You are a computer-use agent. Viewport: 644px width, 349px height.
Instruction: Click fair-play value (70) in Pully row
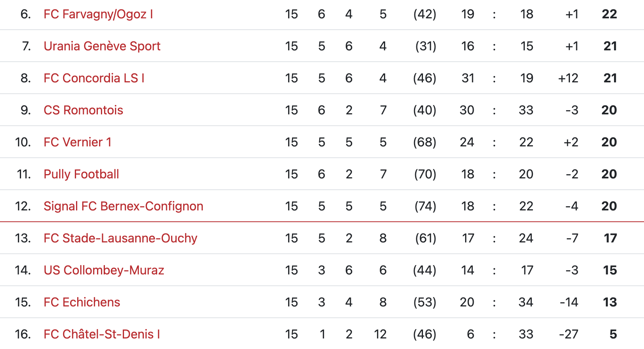(x=425, y=174)
